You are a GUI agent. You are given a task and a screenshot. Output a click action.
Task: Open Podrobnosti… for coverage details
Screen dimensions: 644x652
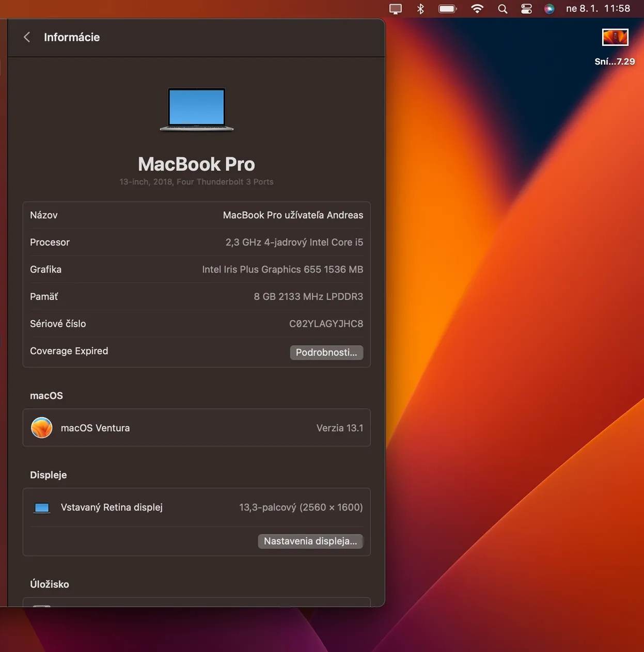click(x=326, y=353)
